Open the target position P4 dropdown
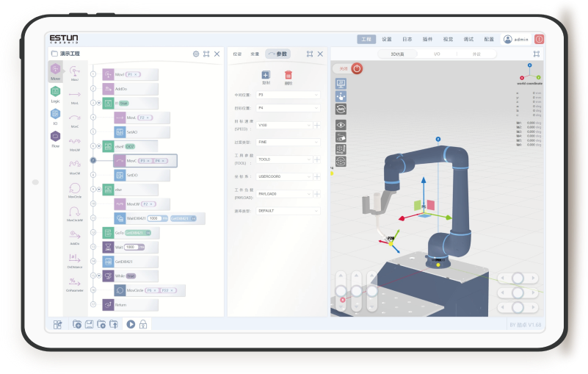 [288, 108]
